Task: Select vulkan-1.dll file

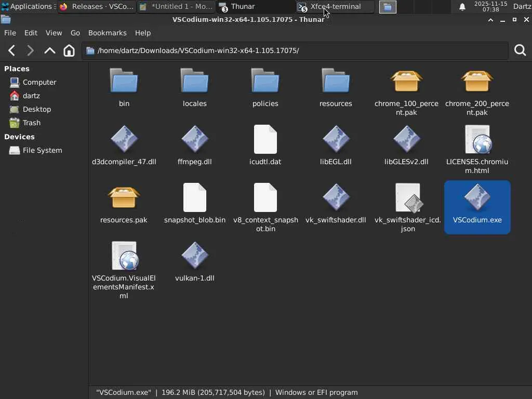Action: click(x=195, y=262)
